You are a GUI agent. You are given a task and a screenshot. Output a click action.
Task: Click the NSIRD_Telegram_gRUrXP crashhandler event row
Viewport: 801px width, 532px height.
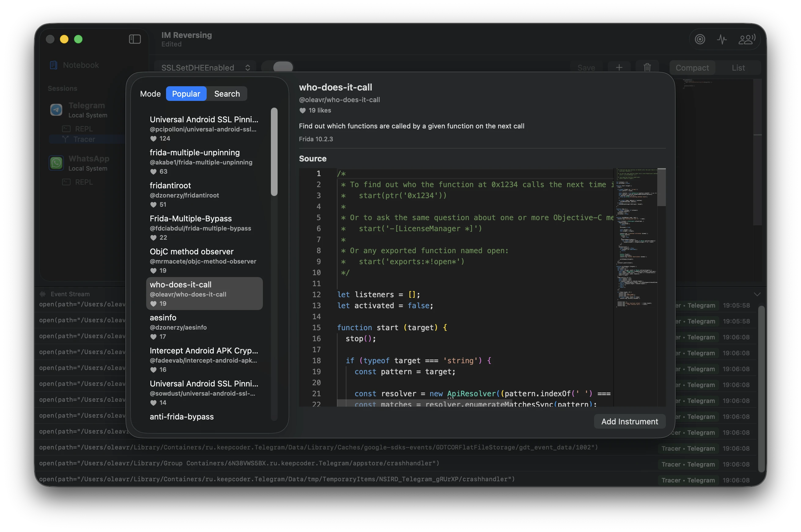click(396, 479)
